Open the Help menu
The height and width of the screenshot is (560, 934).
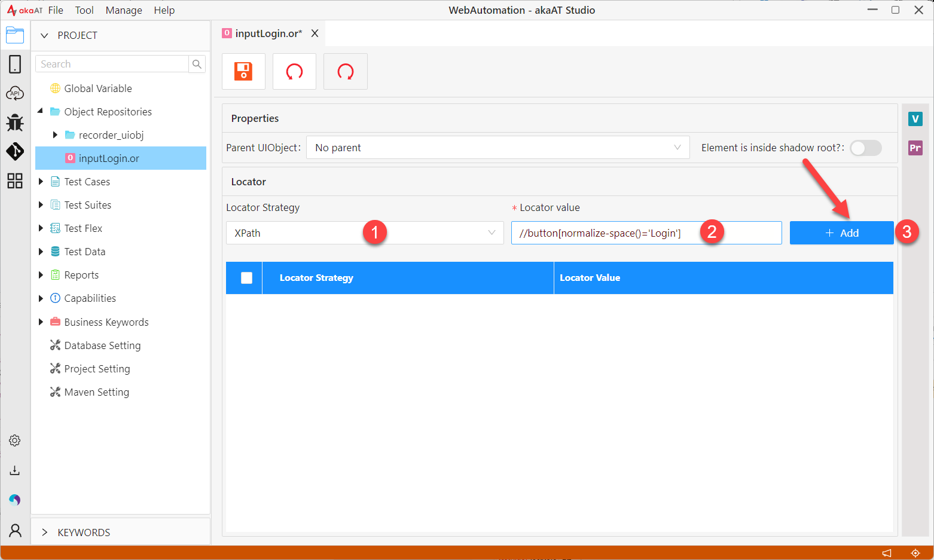pos(164,10)
